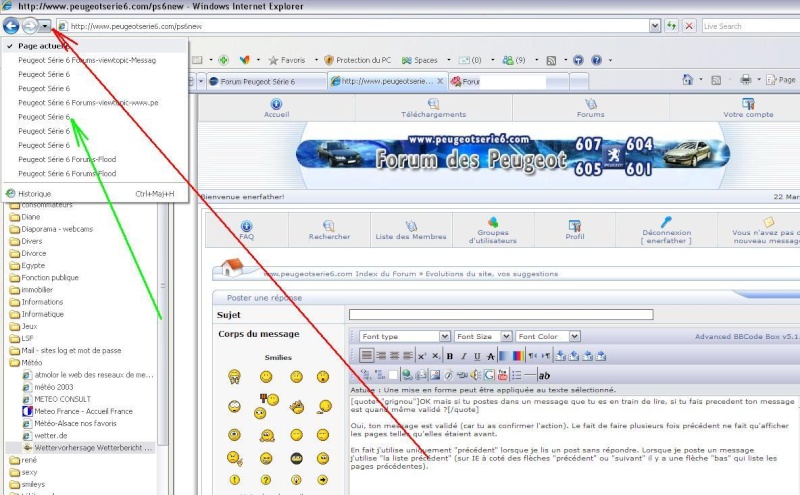Click the Home icon in command bar

pos(688,80)
